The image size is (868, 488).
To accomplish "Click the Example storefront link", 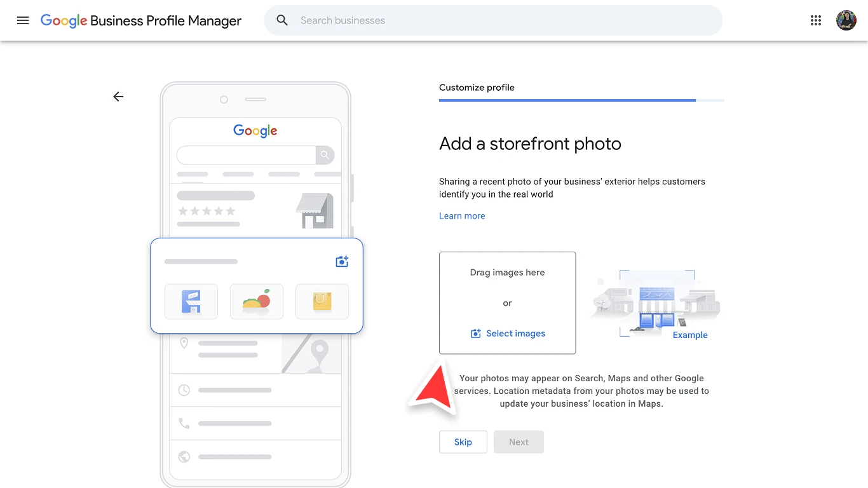I will [x=690, y=335].
